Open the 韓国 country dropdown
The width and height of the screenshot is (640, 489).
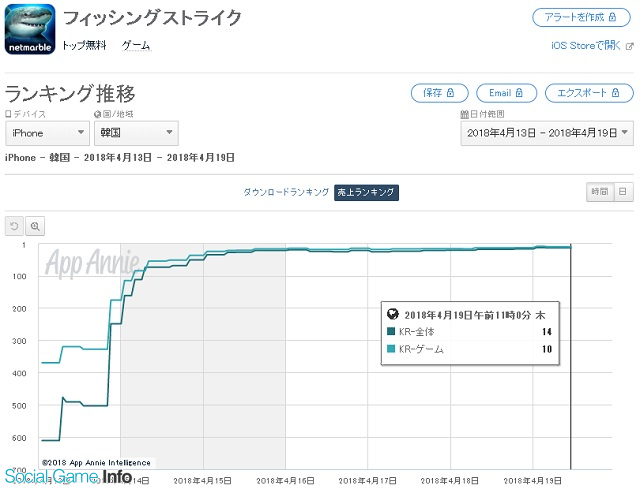(x=136, y=133)
